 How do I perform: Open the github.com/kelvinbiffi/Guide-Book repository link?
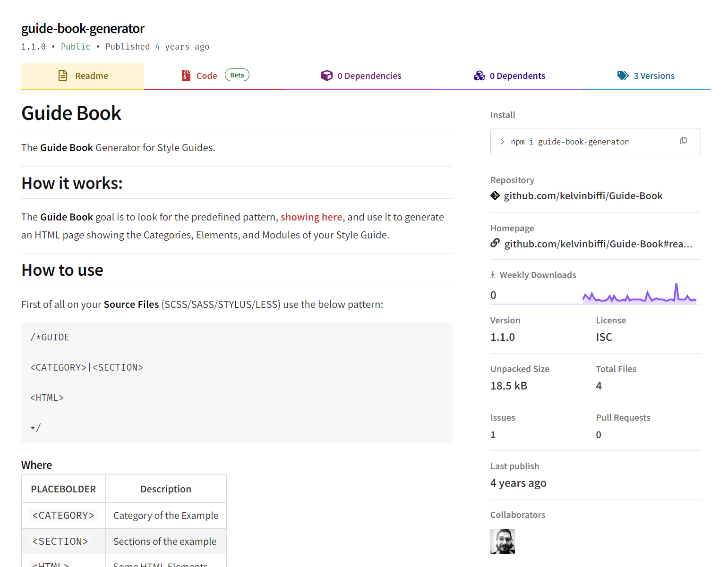click(583, 196)
